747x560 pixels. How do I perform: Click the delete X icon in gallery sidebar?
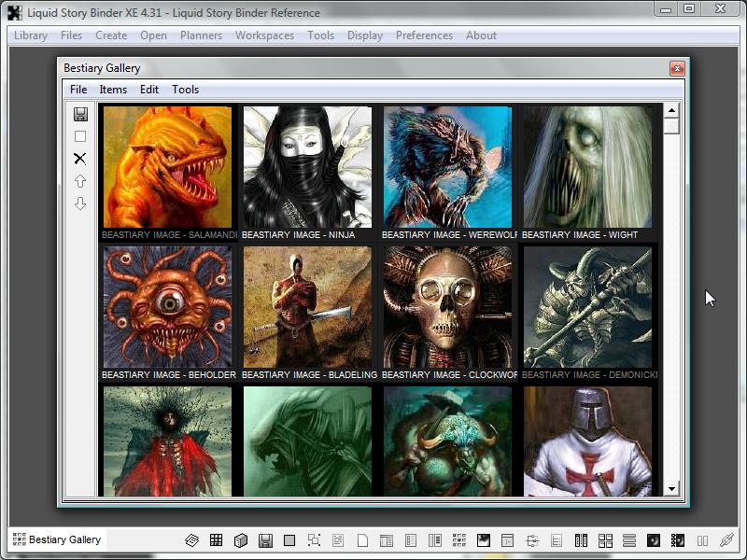(x=80, y=159)
